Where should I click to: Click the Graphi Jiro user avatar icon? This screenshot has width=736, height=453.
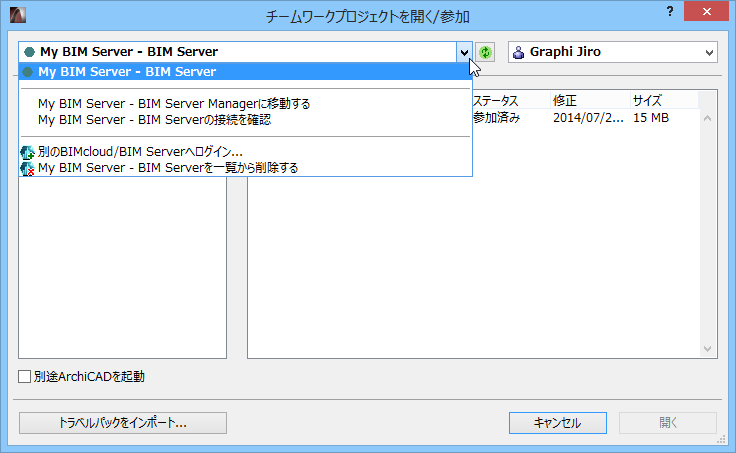coord(518,52)
